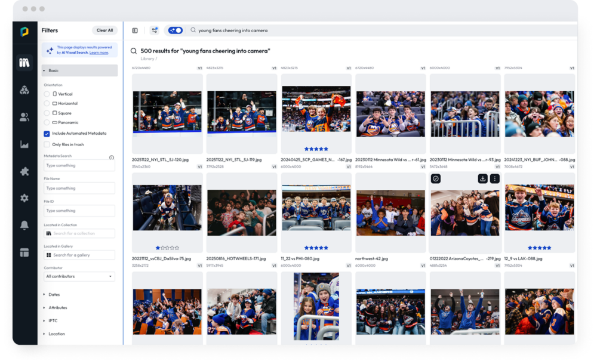Open the settings gear in the sidebar
The image size is (597, 364).
pos(24,198)
